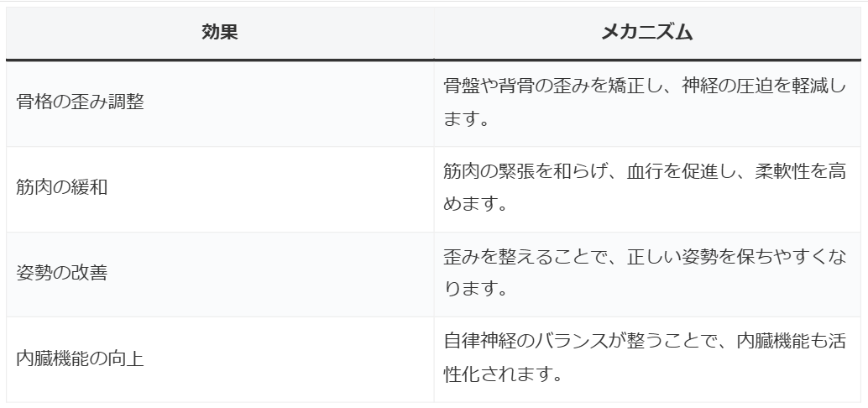Click the text 保ちやすくな in third row
868x408 pixels.
[792, 257]
